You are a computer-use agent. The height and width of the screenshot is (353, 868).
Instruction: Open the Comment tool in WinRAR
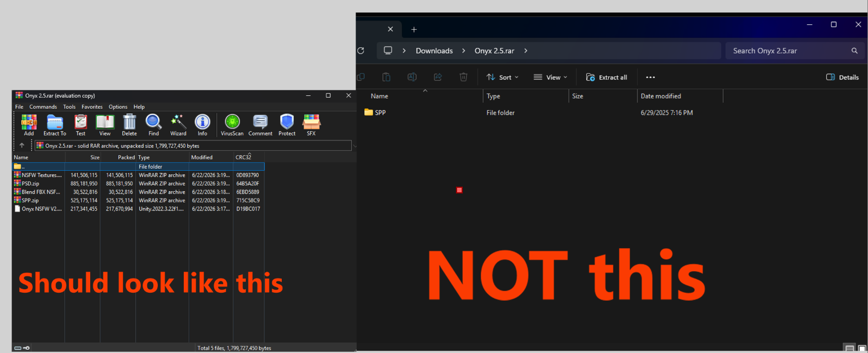[260, 125]
